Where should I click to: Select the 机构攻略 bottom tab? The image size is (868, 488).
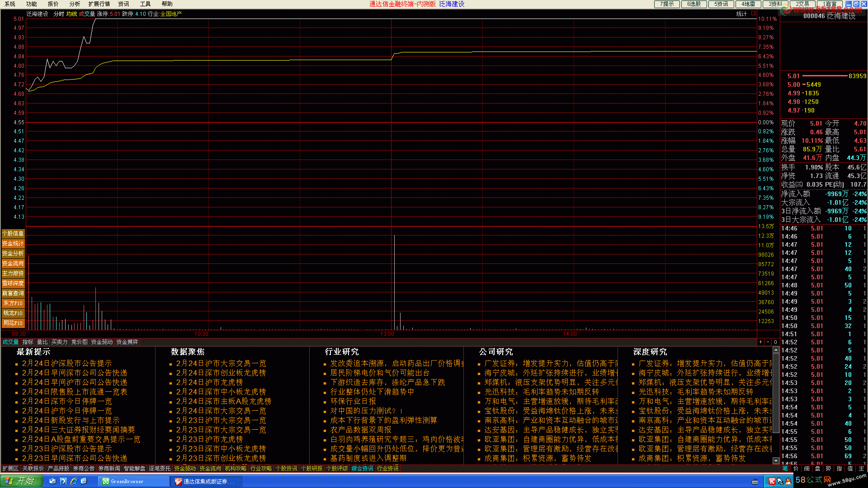pyautogui.click(x=236, y=469)
